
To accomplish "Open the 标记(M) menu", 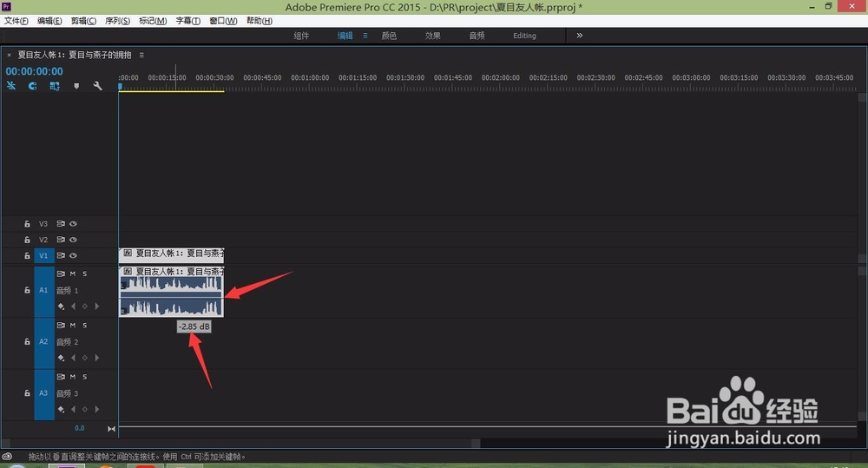I will [x=153, y=21].
